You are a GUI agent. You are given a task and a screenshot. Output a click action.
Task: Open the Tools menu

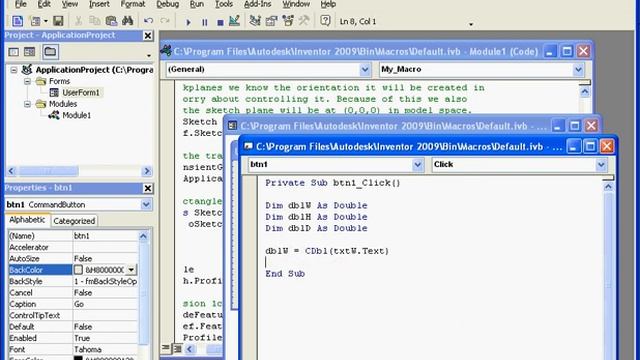click(x=224, y=4)
